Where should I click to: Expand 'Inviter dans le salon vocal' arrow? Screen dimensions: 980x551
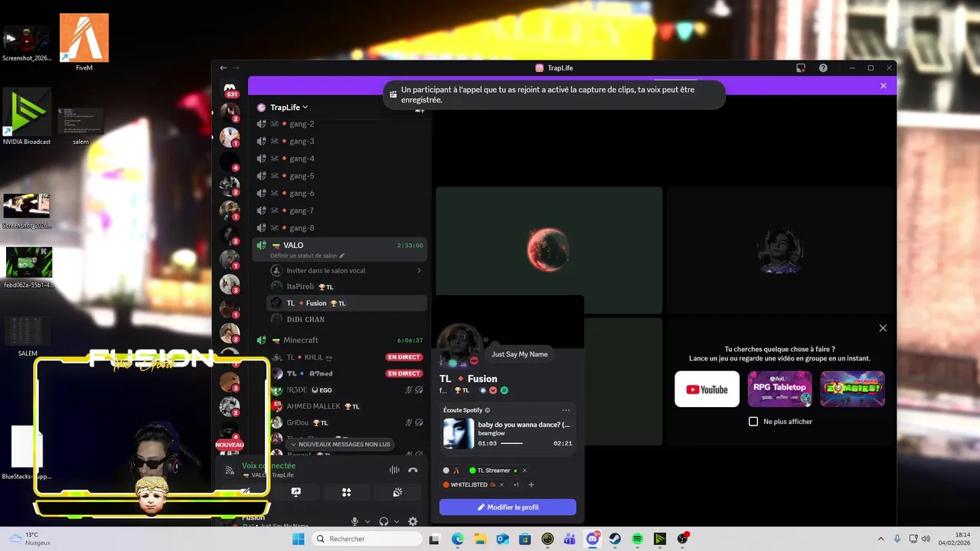pyautogui.click(x=419, y=271)
